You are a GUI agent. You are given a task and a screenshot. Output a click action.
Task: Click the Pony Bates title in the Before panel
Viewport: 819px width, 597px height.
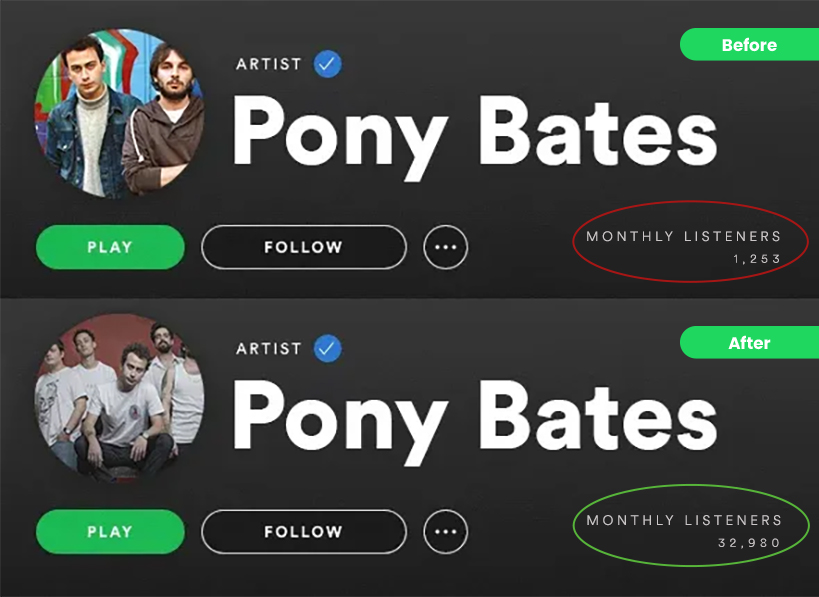[x=474, y=134]
